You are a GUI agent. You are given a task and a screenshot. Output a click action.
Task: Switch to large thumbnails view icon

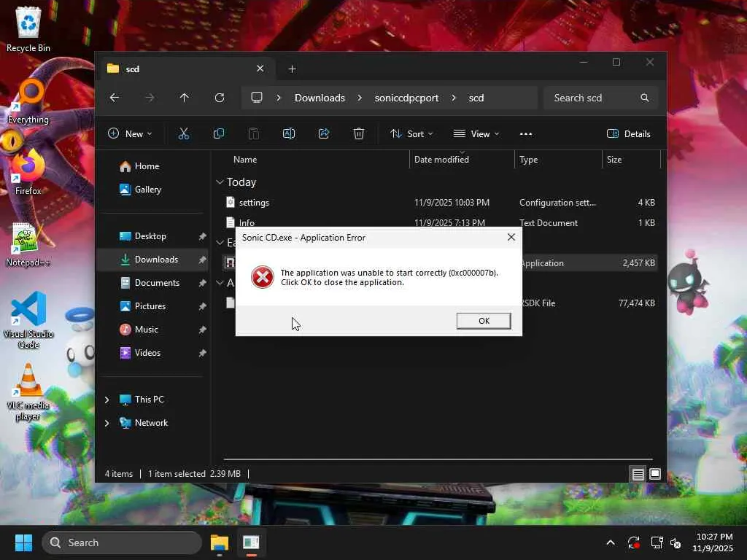(x=655, y=474)
